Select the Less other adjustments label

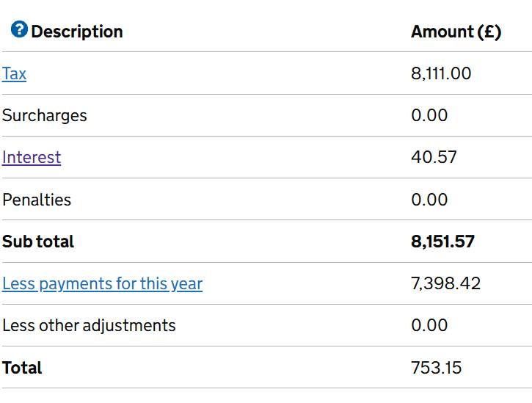89,326
